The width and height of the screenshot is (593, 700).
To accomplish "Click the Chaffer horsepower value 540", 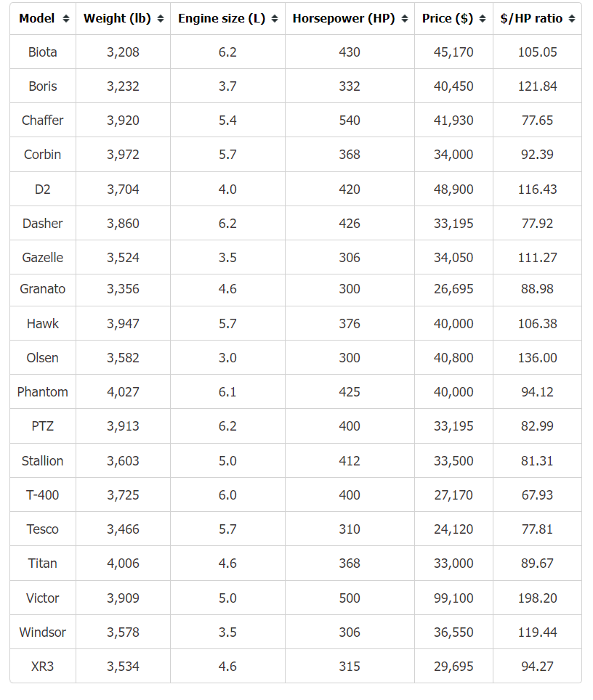I will point(350,120).
